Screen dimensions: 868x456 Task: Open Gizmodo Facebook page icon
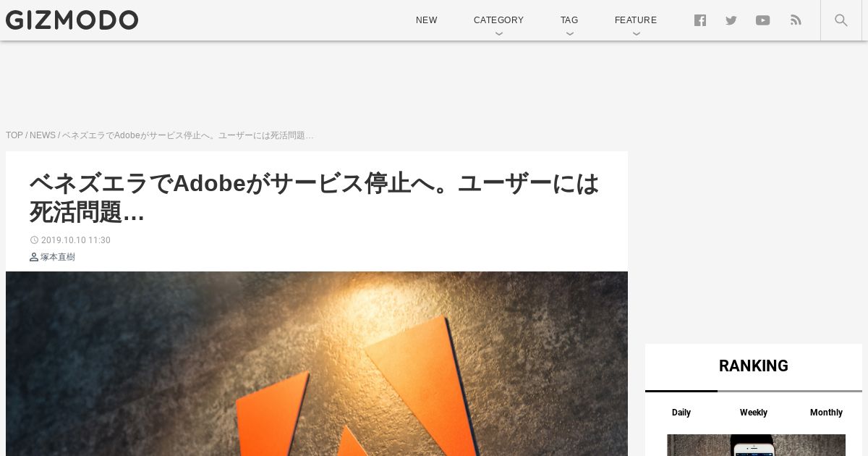coord(700,20)
